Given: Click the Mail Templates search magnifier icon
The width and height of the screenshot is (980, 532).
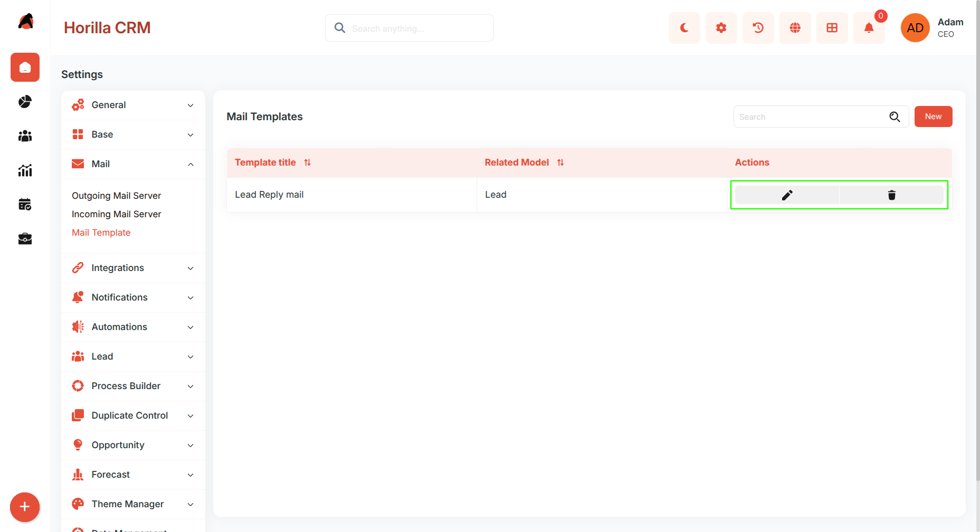Looking at the screenshot, I should [895, 117].
